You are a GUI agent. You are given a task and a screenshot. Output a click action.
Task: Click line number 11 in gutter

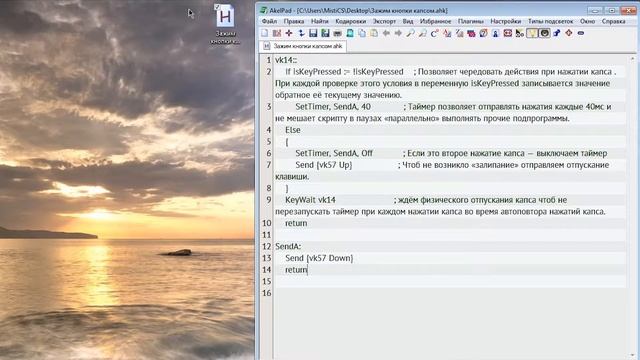[x=267, y=235]
